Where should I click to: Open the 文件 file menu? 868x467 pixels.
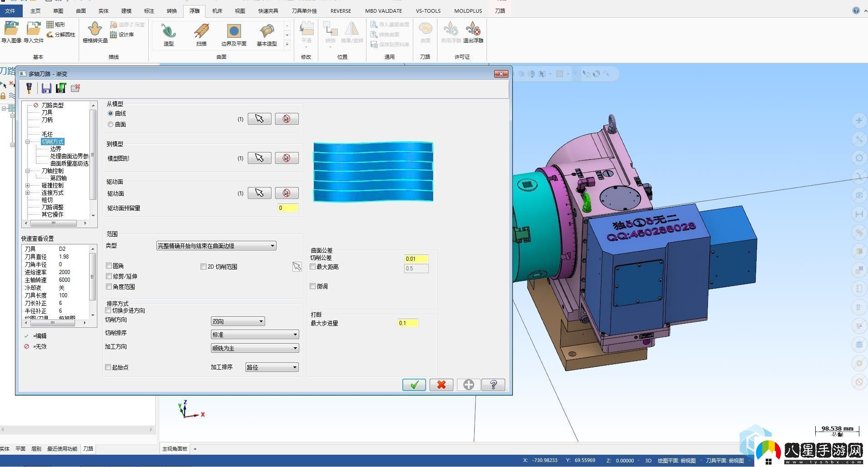10,10
